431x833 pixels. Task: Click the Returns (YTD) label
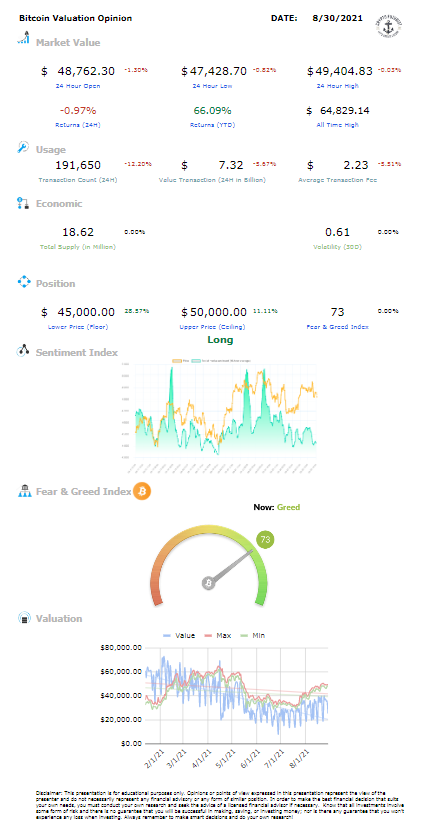tap(213, 125)
